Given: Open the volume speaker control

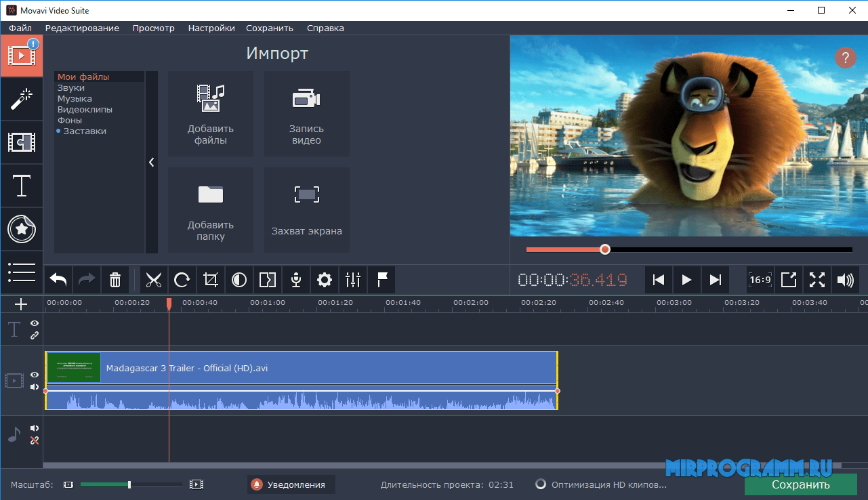Looking at the screenshot, I should click(x=846, y=280).
